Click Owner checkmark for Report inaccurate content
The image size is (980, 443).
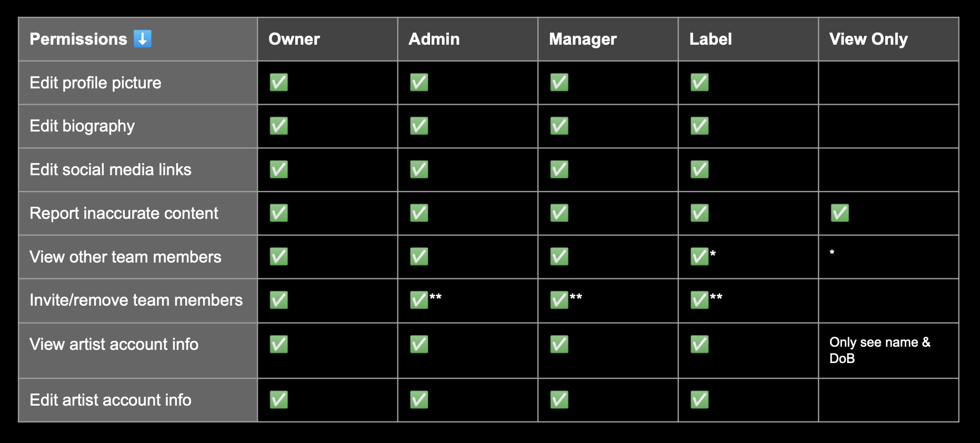click(278, 213)
